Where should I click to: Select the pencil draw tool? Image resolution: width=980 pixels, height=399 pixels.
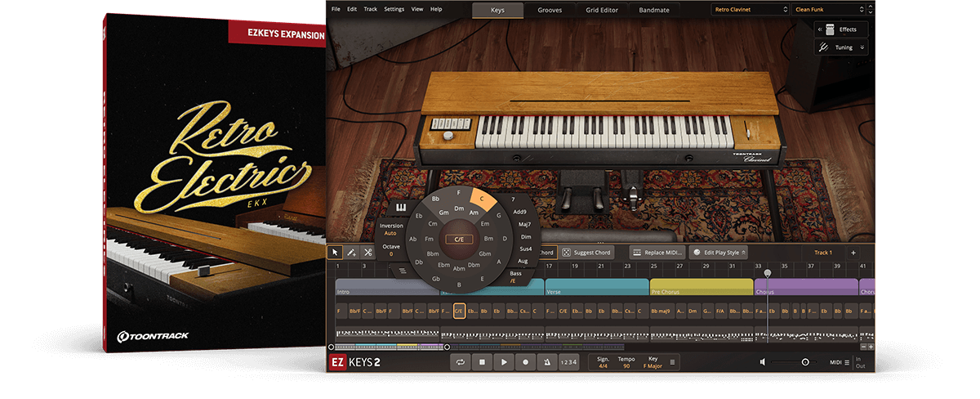[x=351, y=253]
